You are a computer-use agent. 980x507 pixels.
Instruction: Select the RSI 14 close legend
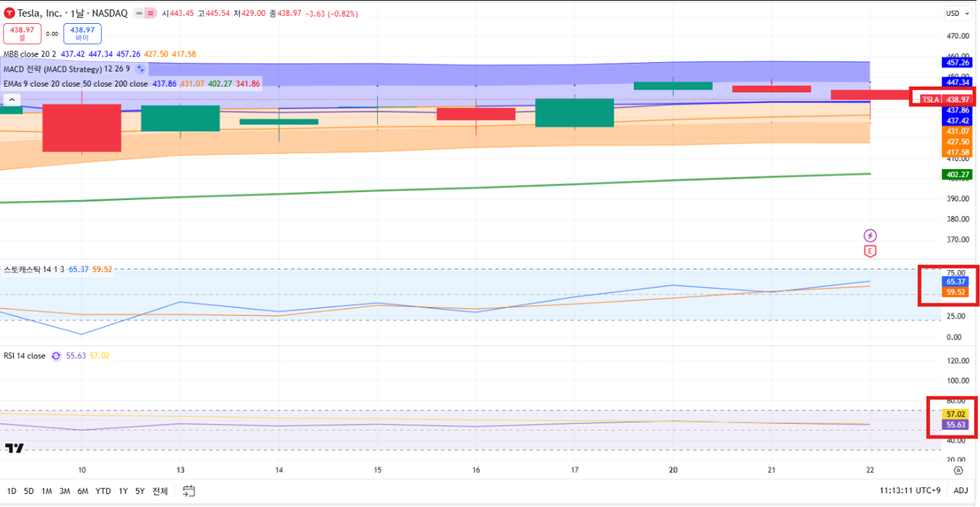click(25, 356)
